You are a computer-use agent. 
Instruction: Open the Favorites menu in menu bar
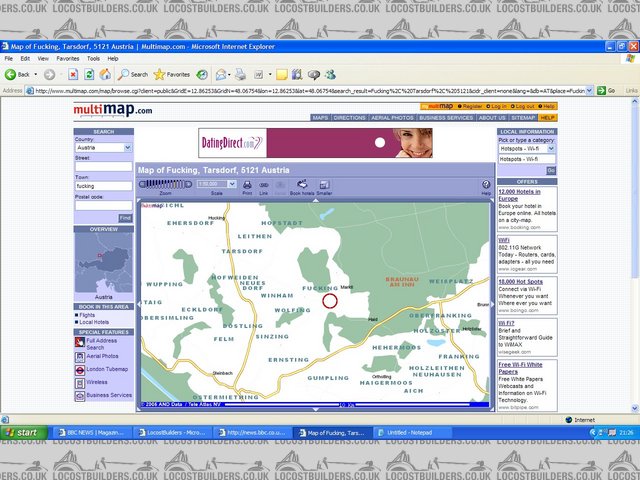pos(68,59)
